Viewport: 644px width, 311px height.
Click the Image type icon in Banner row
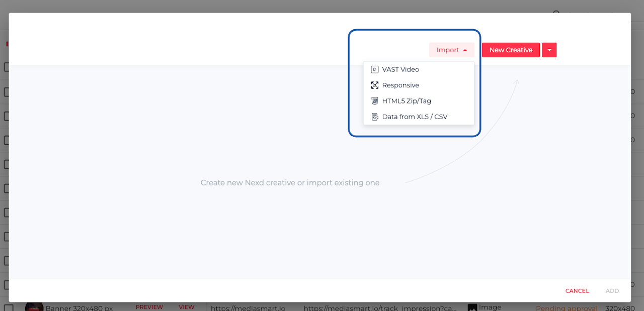(x=472, y=307)
